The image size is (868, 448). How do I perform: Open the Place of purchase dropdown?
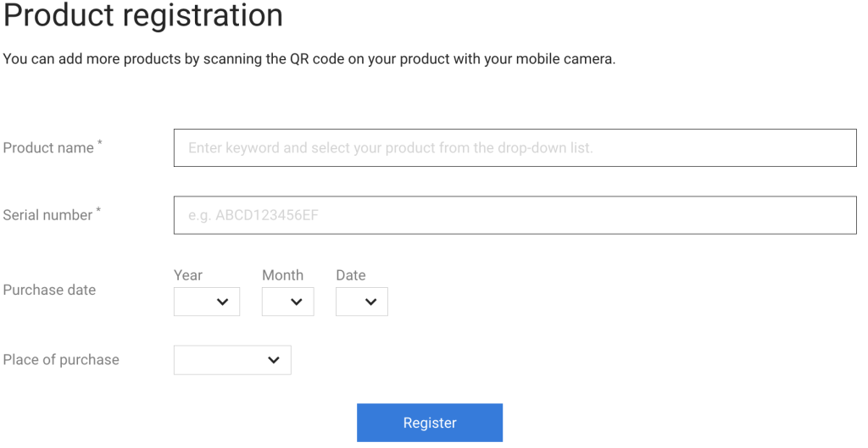(231, 360)
